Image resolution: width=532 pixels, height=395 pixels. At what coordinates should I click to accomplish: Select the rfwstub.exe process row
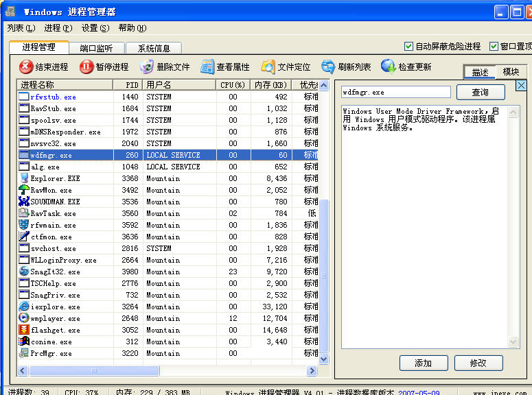pos(167,97)
